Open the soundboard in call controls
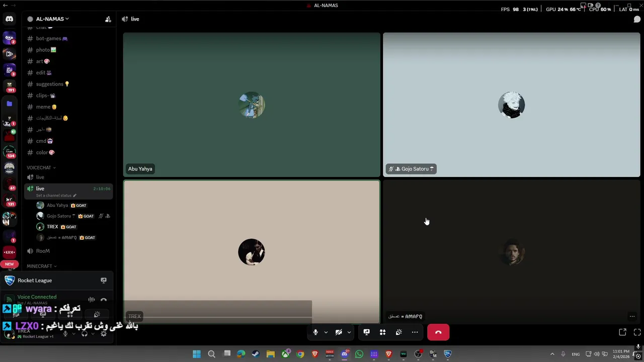The image size is (644, 362). coord(398,332)
